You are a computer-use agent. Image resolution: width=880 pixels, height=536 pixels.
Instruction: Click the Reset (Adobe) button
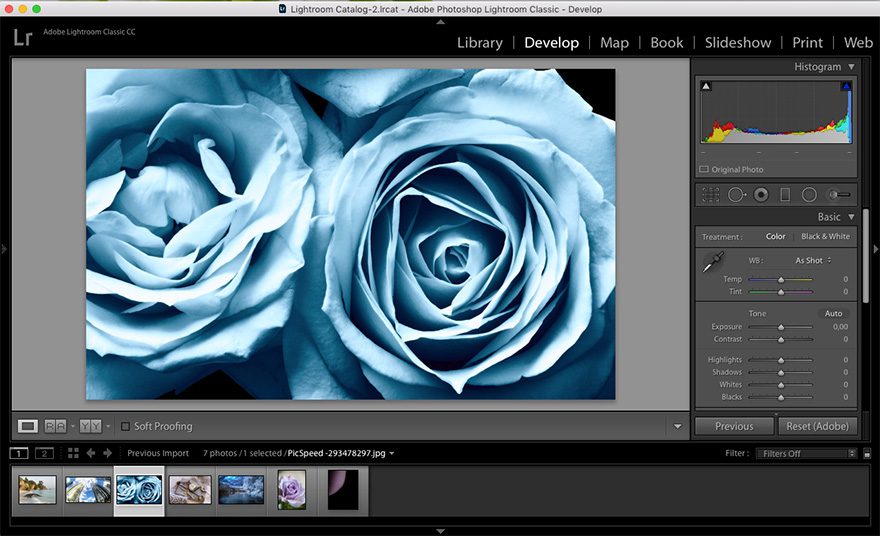pyautogui.click(x=817, y=426)
